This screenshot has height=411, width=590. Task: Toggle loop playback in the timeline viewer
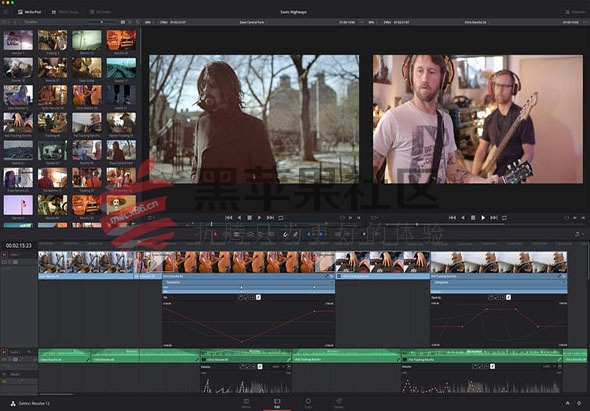pos(505,218)
